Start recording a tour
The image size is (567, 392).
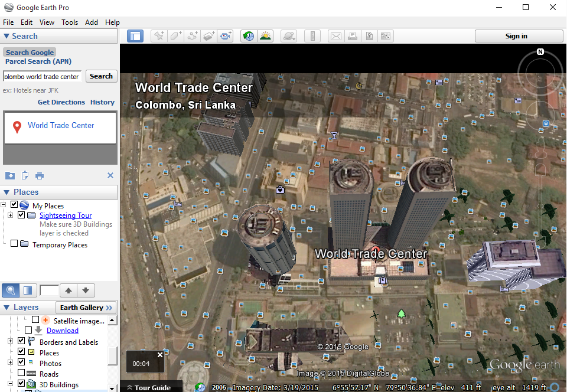225,36
